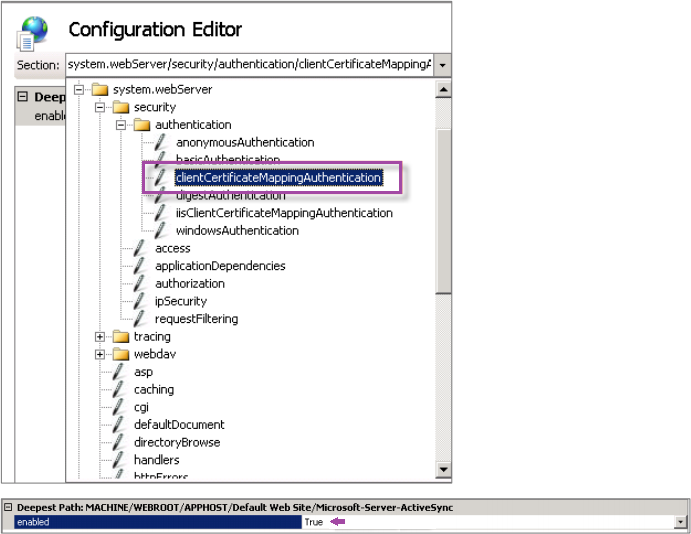Click the tree scrollbar down arrow
The width and height of the screenshot is (691, 534).
(443, 470)
